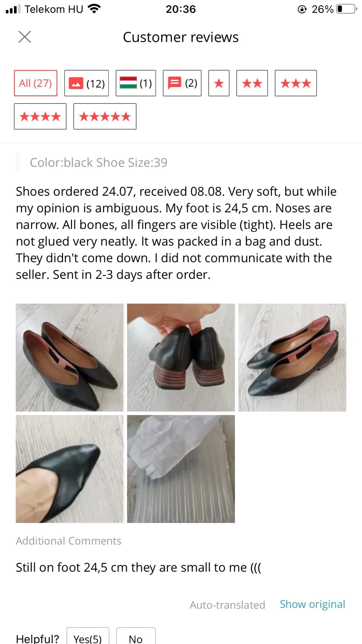362x644 pixels.
Task: Filter reviews by Hungarian flag (1)
Action: [x=136, y=83]
